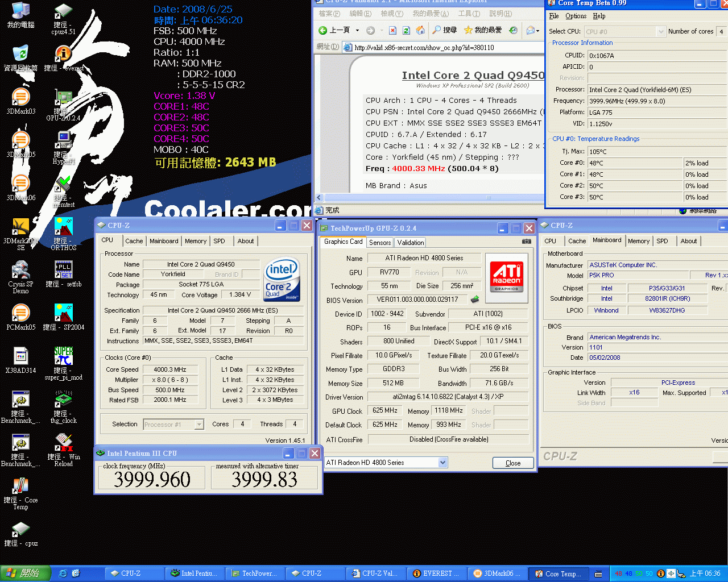Click the Mainboard tab in left CPU-Z
The width and height of the screenshot is (728, 582).
(164, 241)
